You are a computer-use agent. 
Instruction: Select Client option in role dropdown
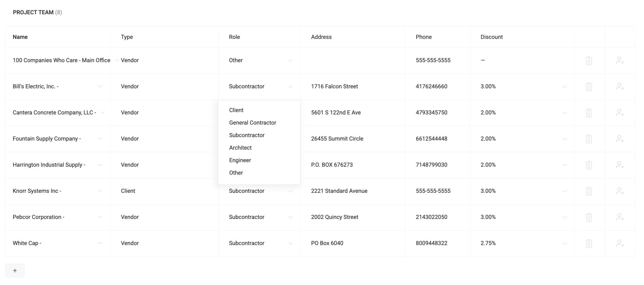click(x=236, y=110)
